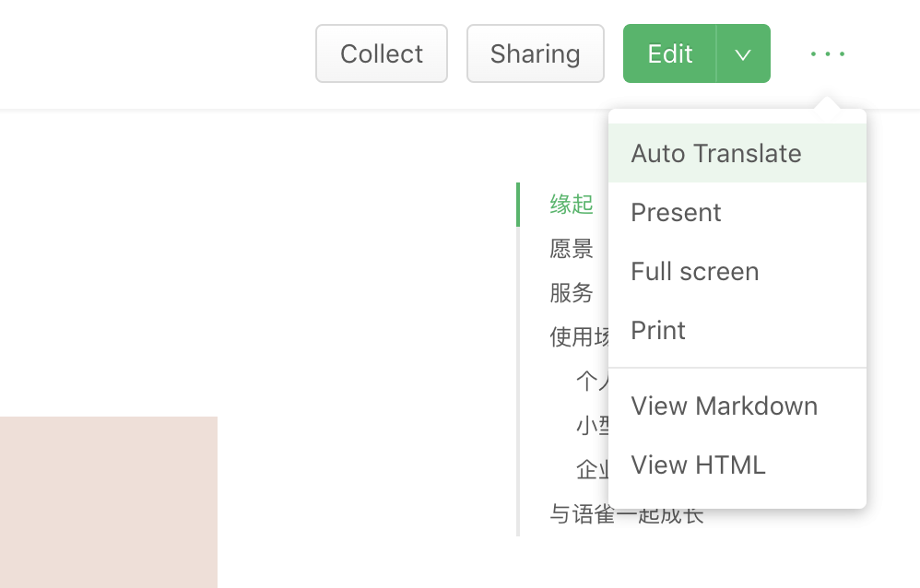The image size is (920, 588).
Task: Click the Collect button
Action: click(x=382, y=54)
